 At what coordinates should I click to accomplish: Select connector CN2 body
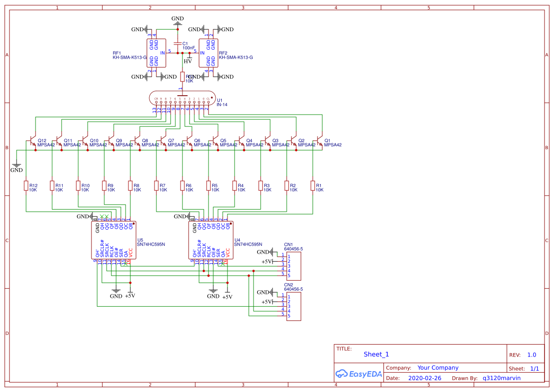click(x=293, y=306)
